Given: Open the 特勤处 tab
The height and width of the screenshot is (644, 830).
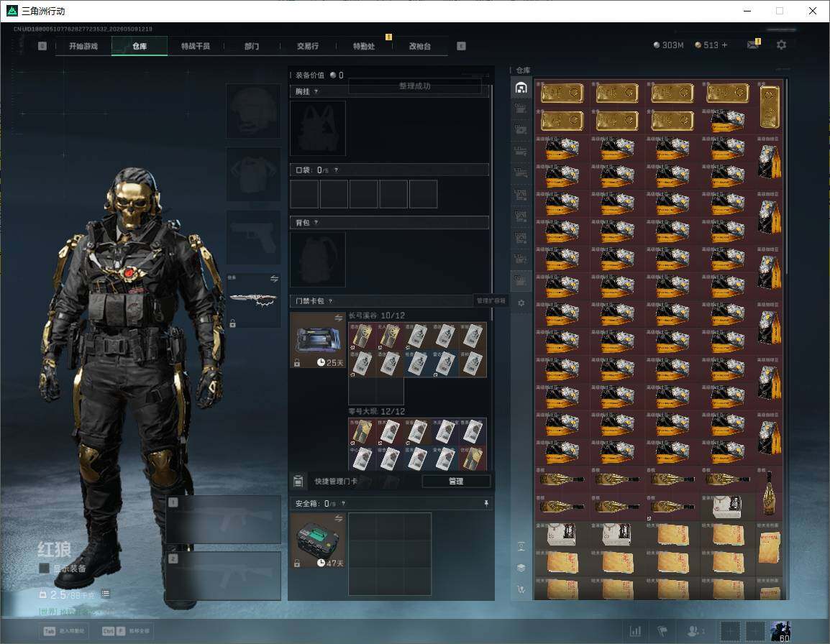Looking at the screenshot, I should 364,46.
